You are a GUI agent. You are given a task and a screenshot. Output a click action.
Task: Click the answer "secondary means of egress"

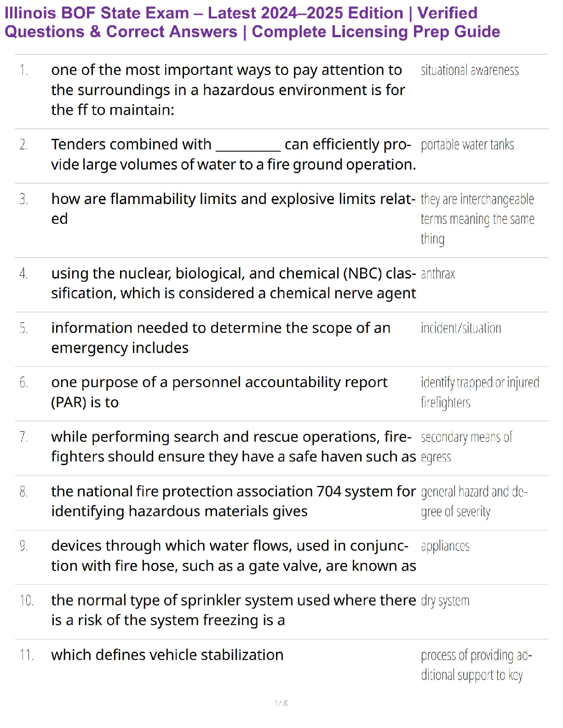(x=466, y=446)
